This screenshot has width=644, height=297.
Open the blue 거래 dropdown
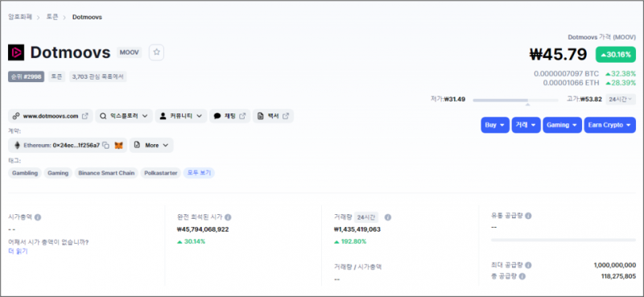click(x=526, y=126)
